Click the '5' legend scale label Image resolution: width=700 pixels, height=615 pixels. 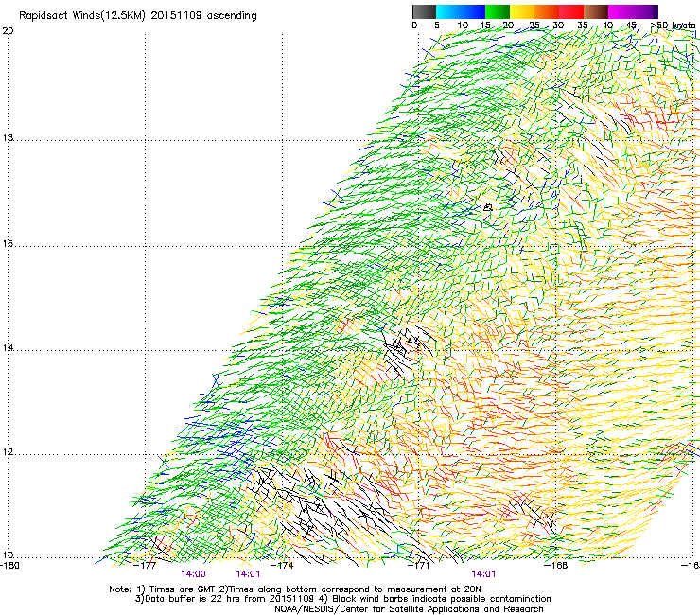[x=437, y=26]
